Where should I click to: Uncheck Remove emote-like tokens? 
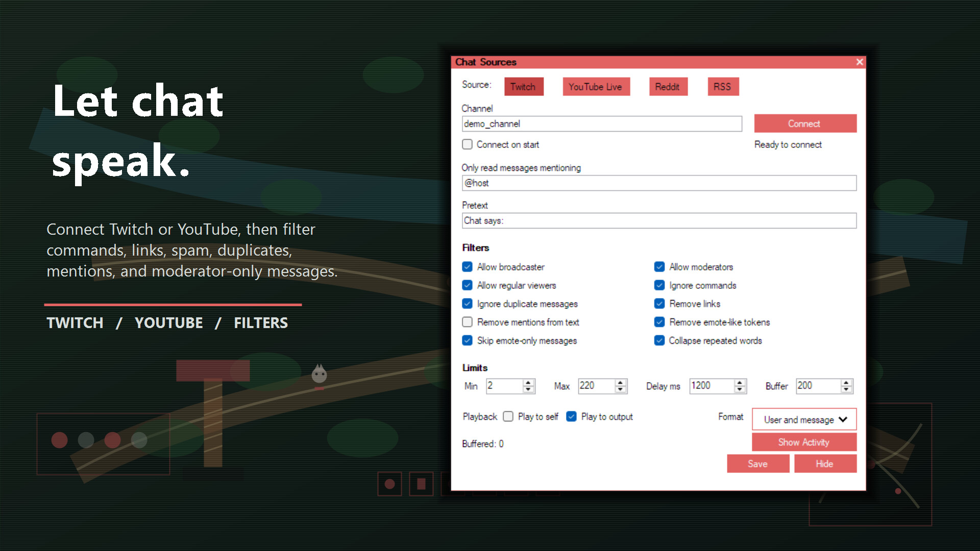pos(659,322)
